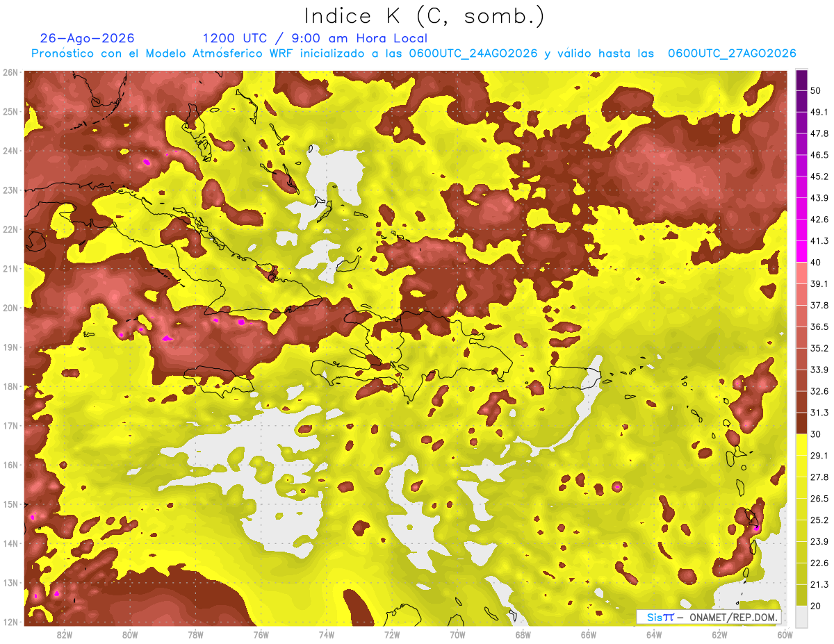This screenshot has height=644, width=834.
Task: Click the '26.5' color bar label
Action: tap(819, 499)
